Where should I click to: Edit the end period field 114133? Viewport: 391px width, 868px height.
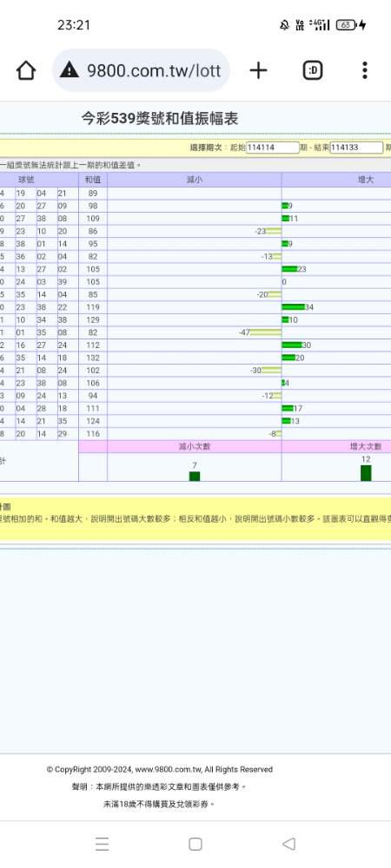coord(356,148)
